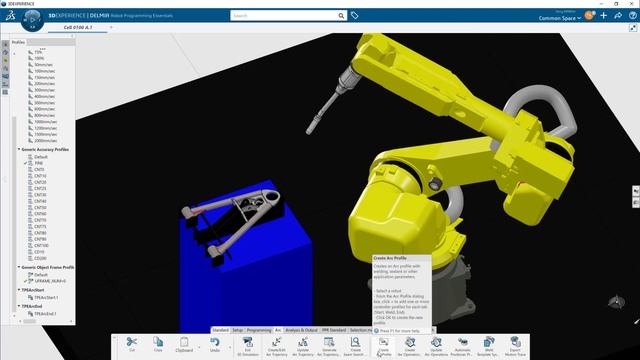Open the add (plus) menu in header
This screenshot has width=640, height=360.
pyautogui.click(x=604, y=16)
